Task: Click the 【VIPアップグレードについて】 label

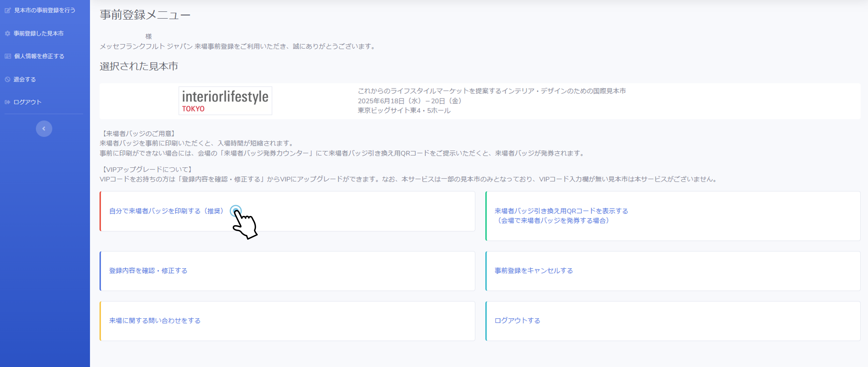Action: [147, 170]
